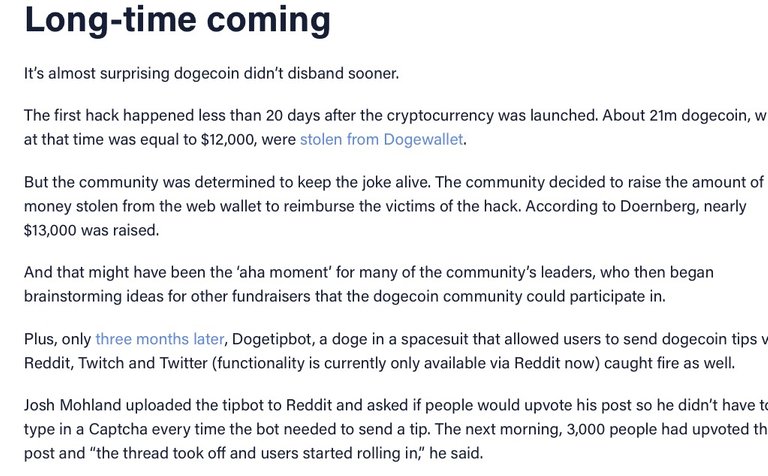Screen dimensions: 768x476
Task: Click the quote 'the thread took off'
Action: [161, 453]
